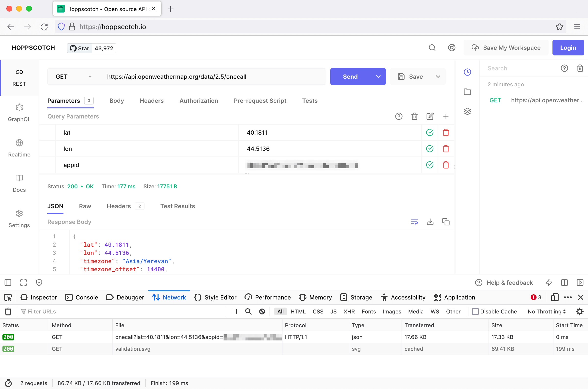Viewport: 588px width, 389px height.
Task: Toggle the appid parameter active checkmark
Action: 429,165
